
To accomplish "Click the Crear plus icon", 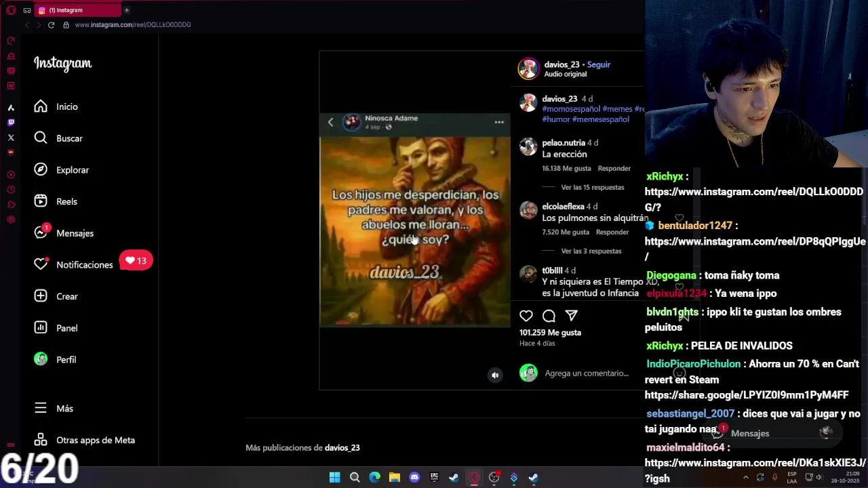I will pyautogui.click(x=41, y=296).
